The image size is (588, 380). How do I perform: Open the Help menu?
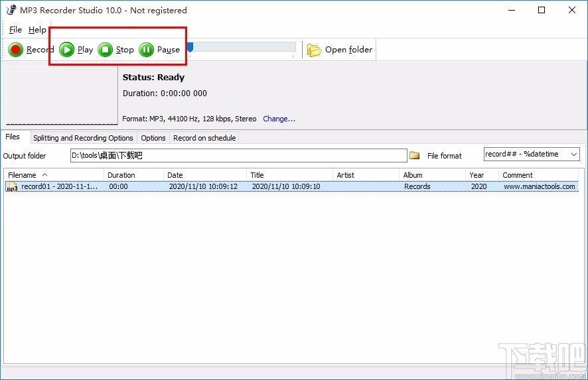point(37,30)
